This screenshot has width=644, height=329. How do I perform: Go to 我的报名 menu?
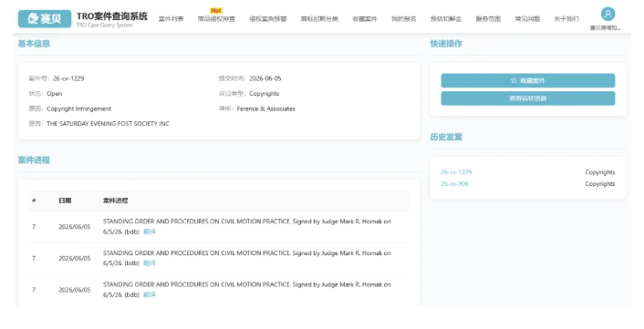403,19
